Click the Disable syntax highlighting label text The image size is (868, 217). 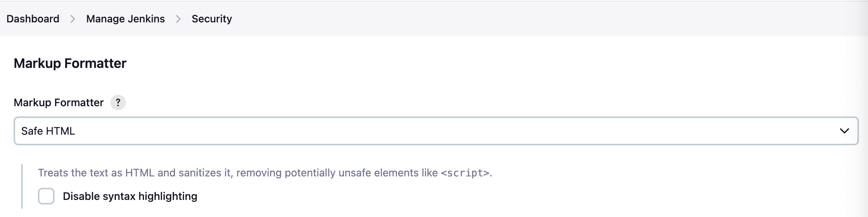click(130, 197)
